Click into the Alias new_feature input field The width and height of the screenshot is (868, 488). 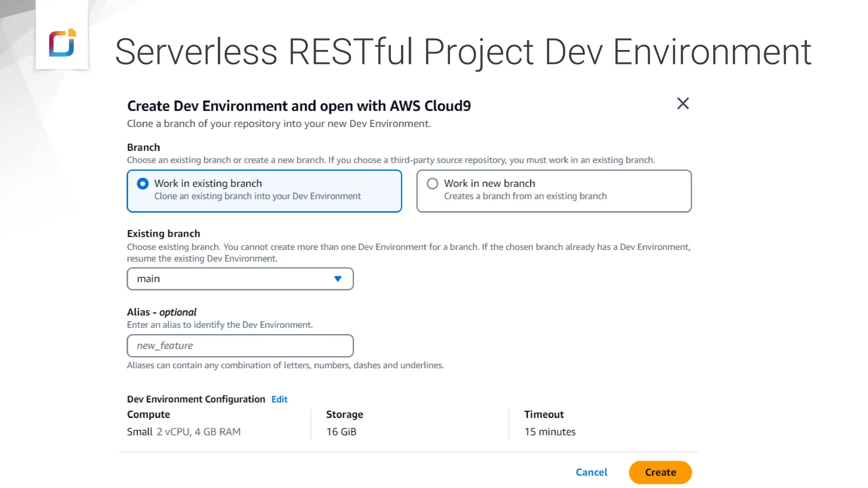pos(239,346)
